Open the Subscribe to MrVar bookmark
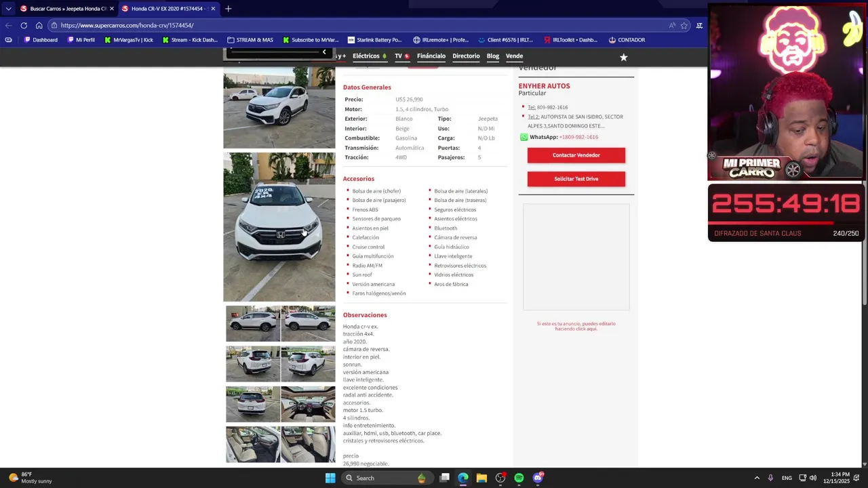 coord(311,40)
